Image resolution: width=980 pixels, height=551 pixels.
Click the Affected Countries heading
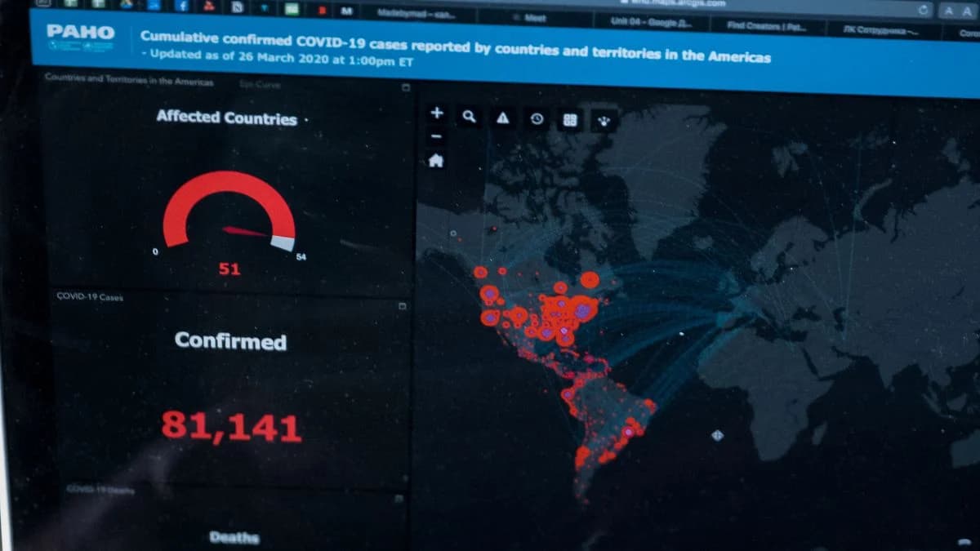tap(226, 117)
